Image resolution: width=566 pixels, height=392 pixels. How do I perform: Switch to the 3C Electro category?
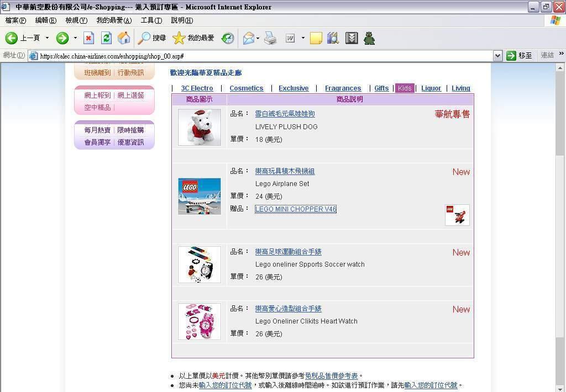(x=197, y=88)
